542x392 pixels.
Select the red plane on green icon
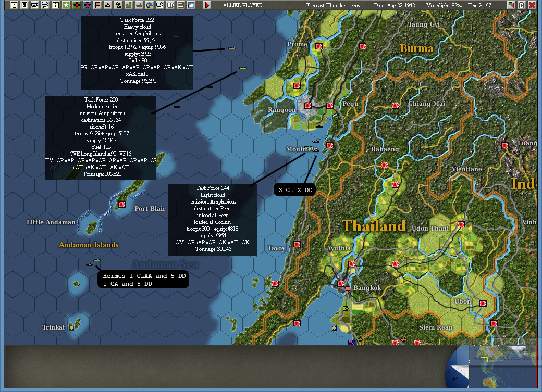tap(77, 5)
